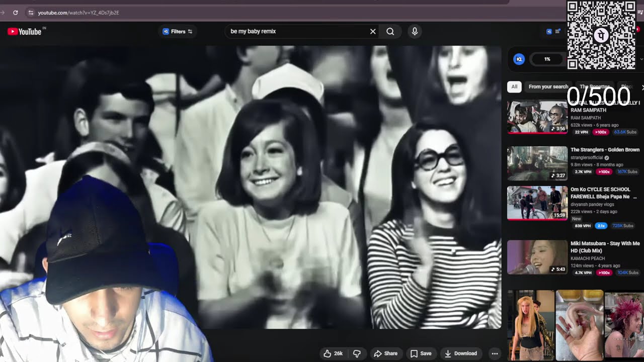Select The Ronettes chip

pyautogui.click(x=594, y=86)
